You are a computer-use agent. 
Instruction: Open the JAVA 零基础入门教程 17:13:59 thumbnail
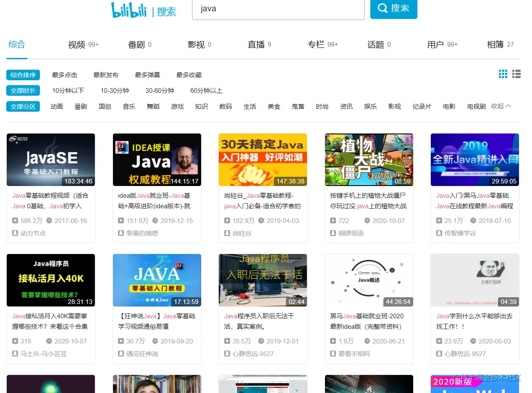[157, 280]
